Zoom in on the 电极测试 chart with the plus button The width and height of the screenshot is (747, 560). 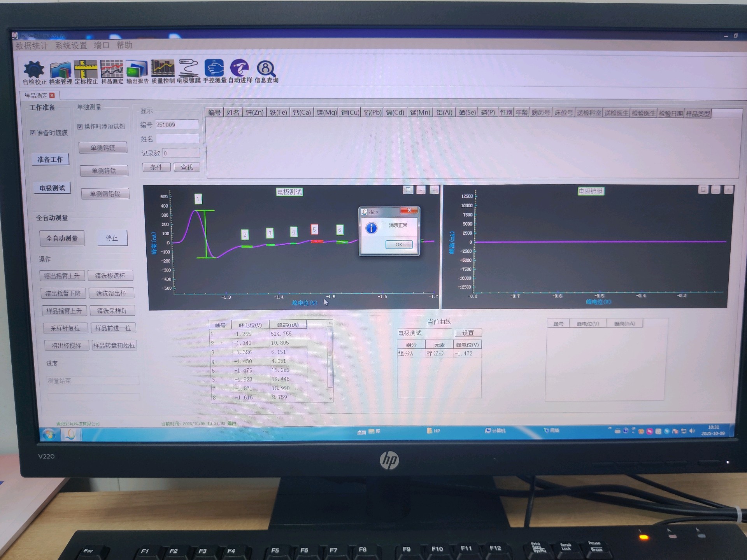tap(434, 190)
